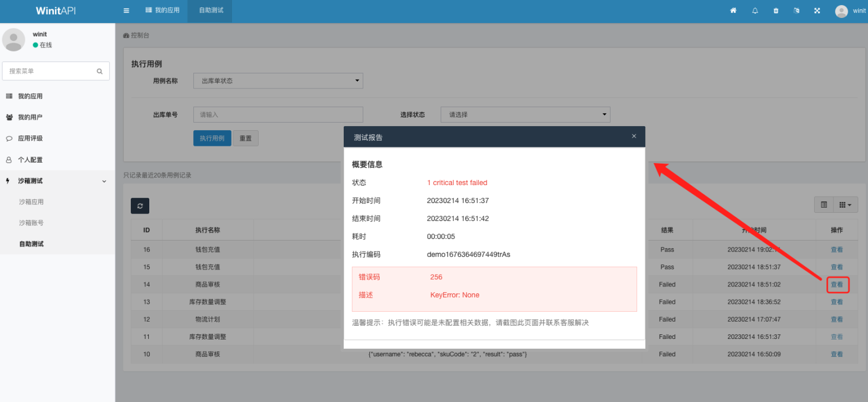Screen dimensions: 868x402
Task: Enter fullscreen with the expand icon
Action: (817, 11)
